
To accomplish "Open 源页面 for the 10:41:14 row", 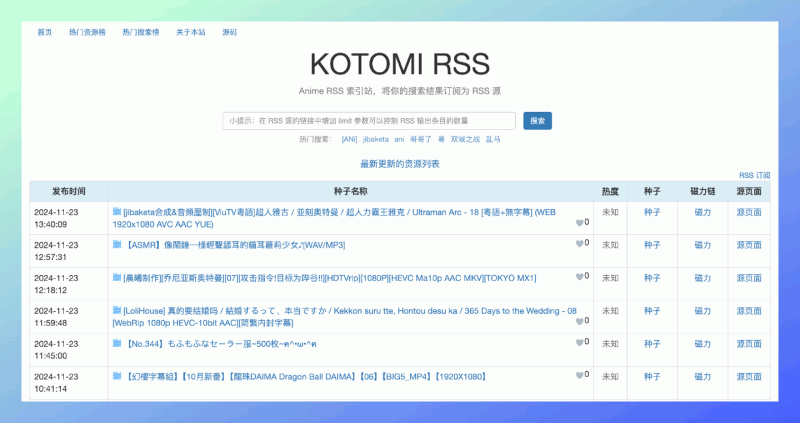I will click(749, 377).
